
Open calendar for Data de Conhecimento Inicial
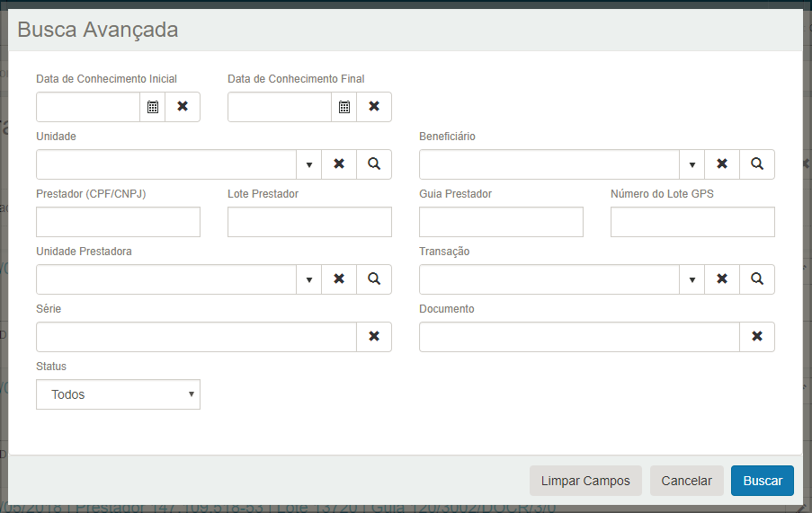click(153, 107)
